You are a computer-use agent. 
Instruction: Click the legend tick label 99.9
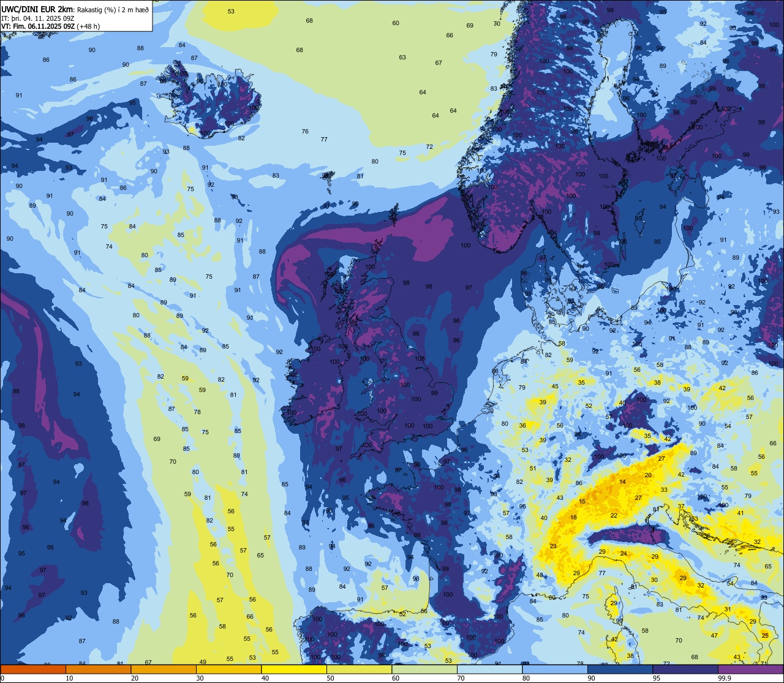click(723, 678)
